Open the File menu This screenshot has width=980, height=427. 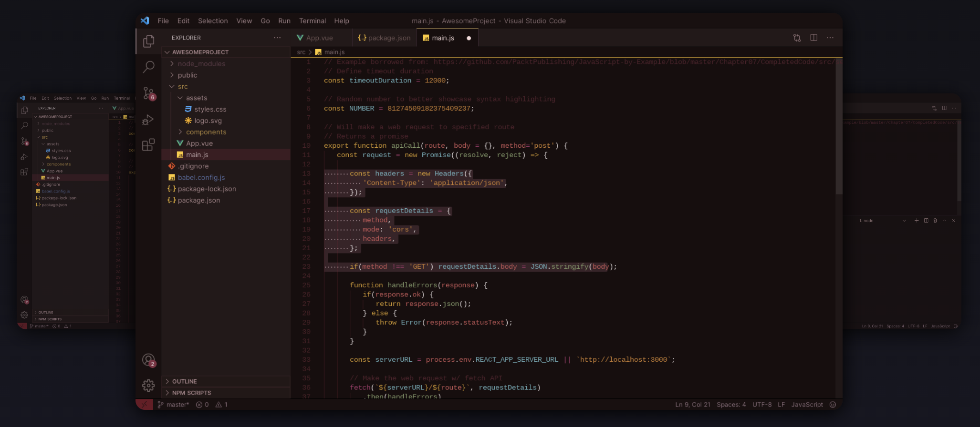click(163, 21)
